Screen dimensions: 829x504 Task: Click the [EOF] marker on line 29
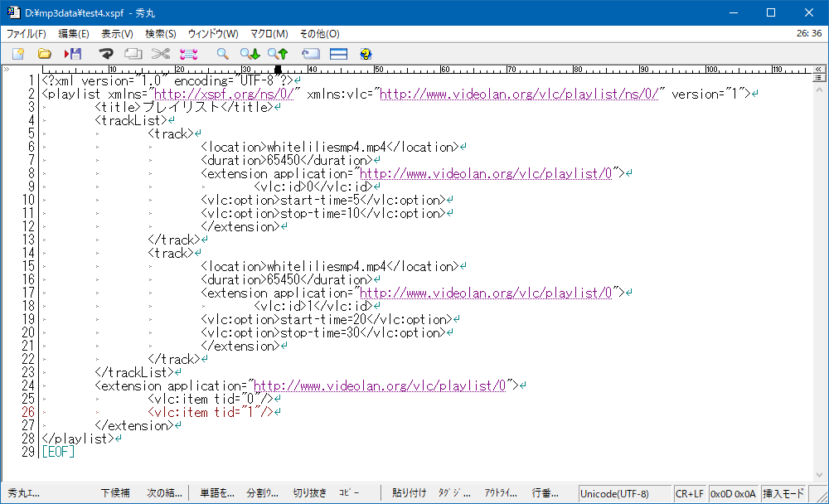58,452
